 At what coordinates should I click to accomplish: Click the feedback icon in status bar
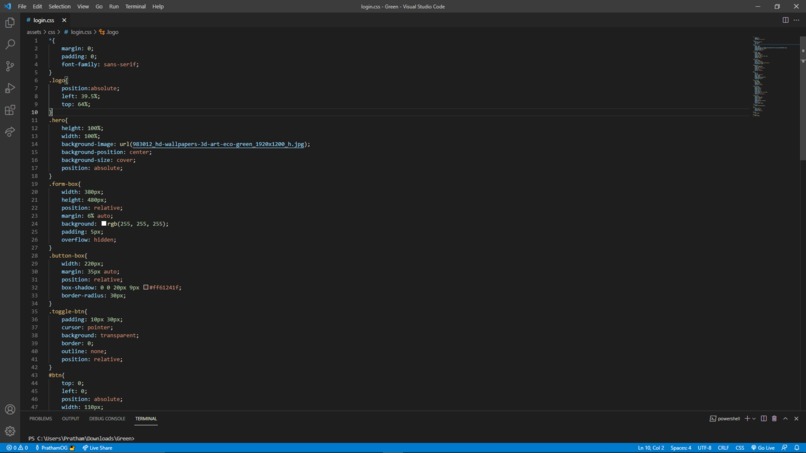click(784, 448)
